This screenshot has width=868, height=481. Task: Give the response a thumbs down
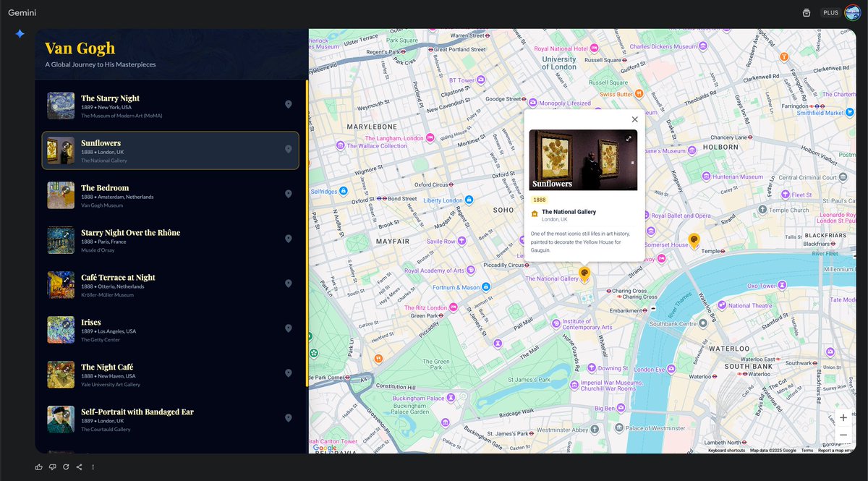(52, 467)
